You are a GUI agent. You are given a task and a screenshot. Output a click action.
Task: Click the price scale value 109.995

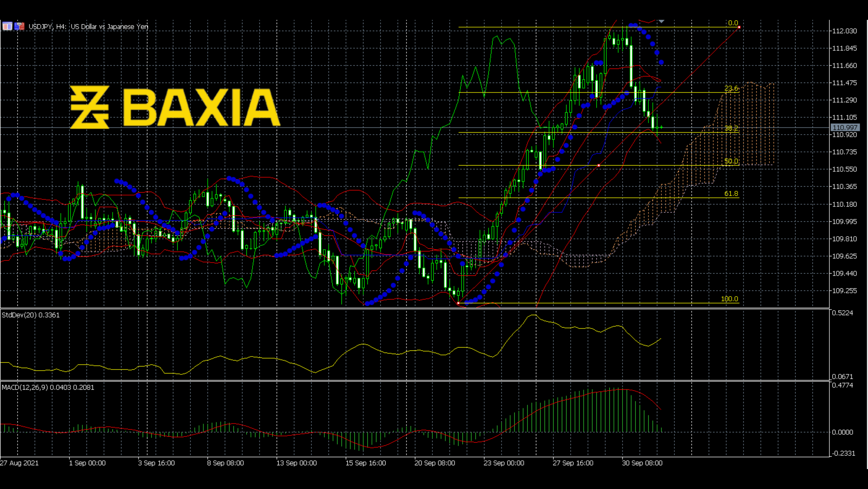(844, 221)
